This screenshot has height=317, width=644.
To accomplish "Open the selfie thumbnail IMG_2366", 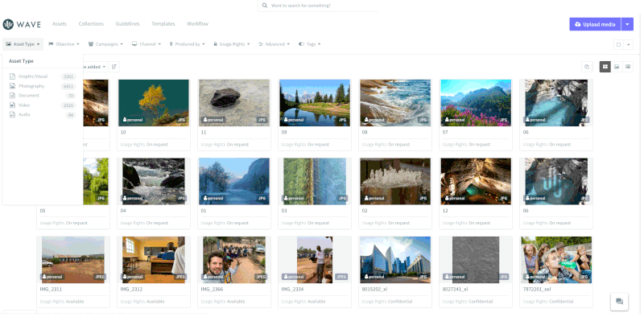I will 233,260.
